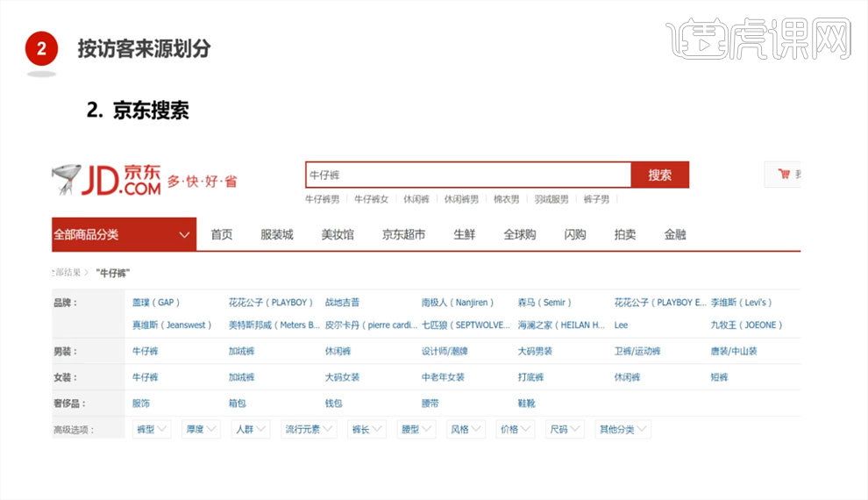Click the 羽绒服男 hot search suggestion

[x=551, y=199]
